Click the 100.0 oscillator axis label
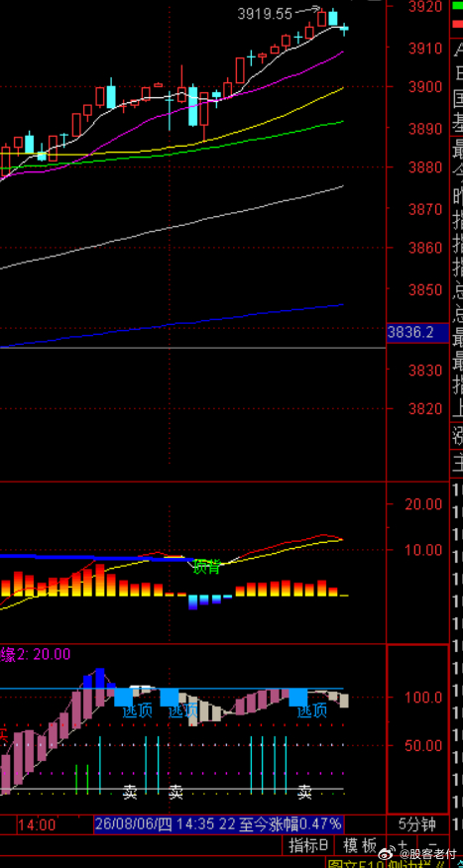Image resolution: width=463 pixels, height=868 pixels. [x=423, y=697]
